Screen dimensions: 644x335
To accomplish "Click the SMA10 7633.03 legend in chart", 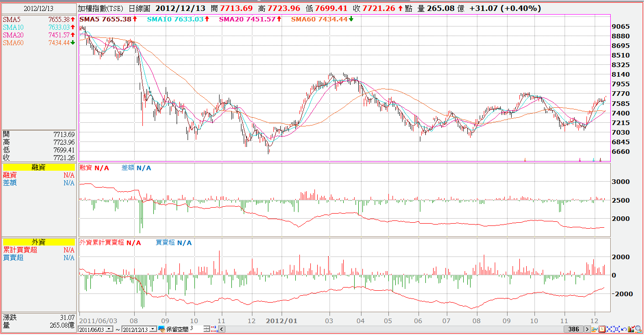I will click(x=178, y=19).
